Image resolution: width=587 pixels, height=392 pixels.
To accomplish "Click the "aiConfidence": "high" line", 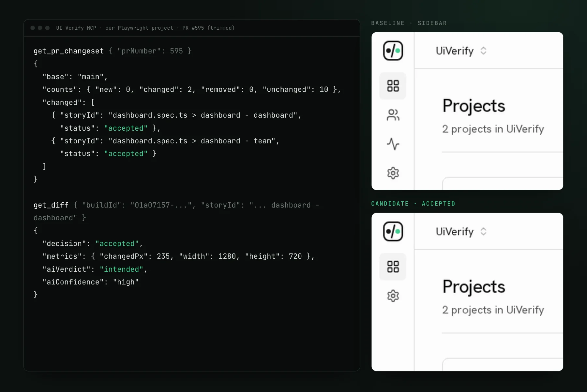I will [x=91, y=282].
